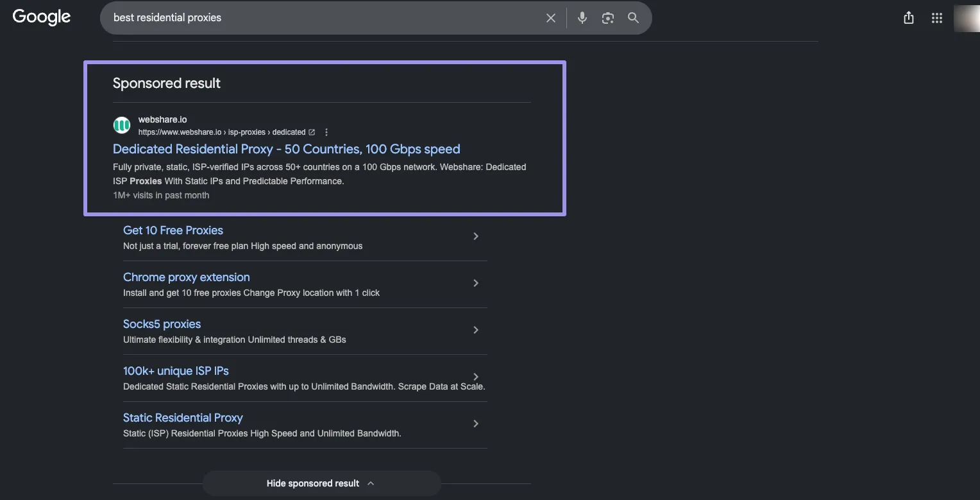Open 'Get 10 Free Proxies' sitelink
Screen dimensions: 980x500
pos(173,230)
